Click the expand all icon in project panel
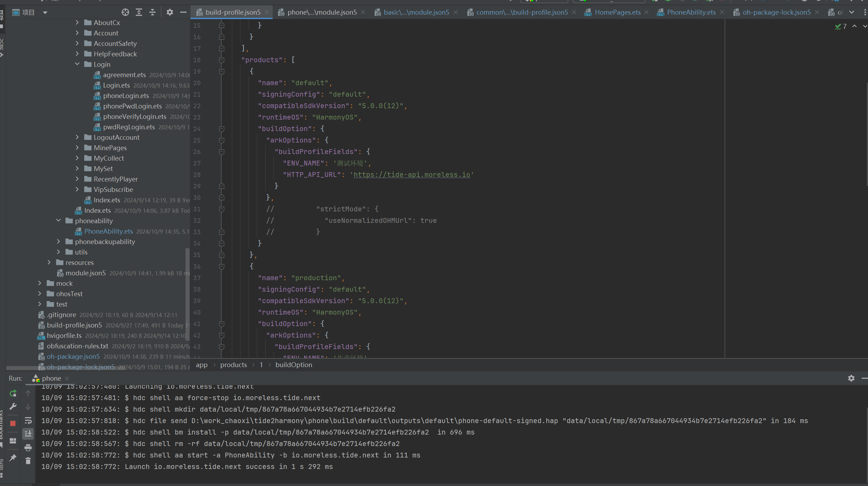Viewport: 868px width, 486px height. (x=139, y=13)
